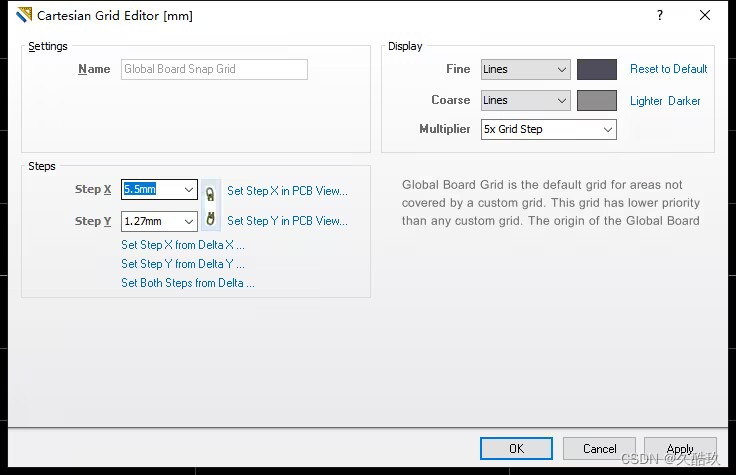This screenshot has height=475, width=736.
Task: Click Set Step X in PCB View link
Action: click(287, 191)
